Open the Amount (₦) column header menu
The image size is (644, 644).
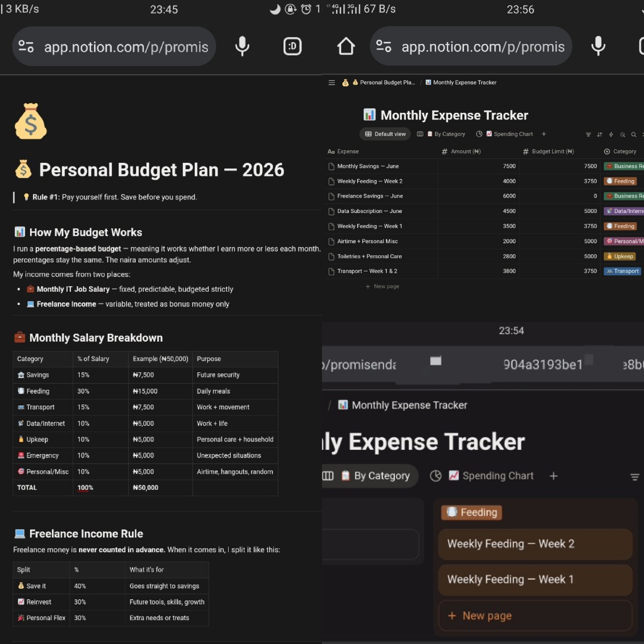pyautogui.click(x=461, y=151)
